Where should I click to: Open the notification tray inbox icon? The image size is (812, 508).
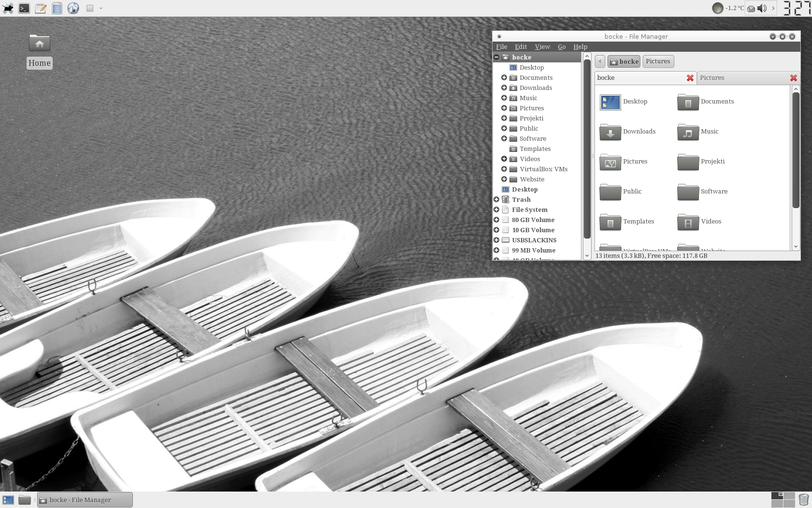(751, 9)
